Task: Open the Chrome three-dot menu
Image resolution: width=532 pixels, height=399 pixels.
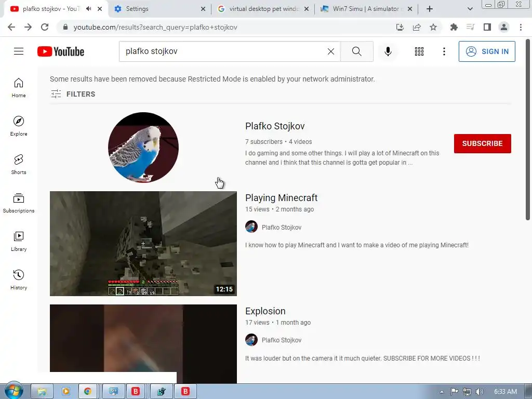Action: point(521,27)
